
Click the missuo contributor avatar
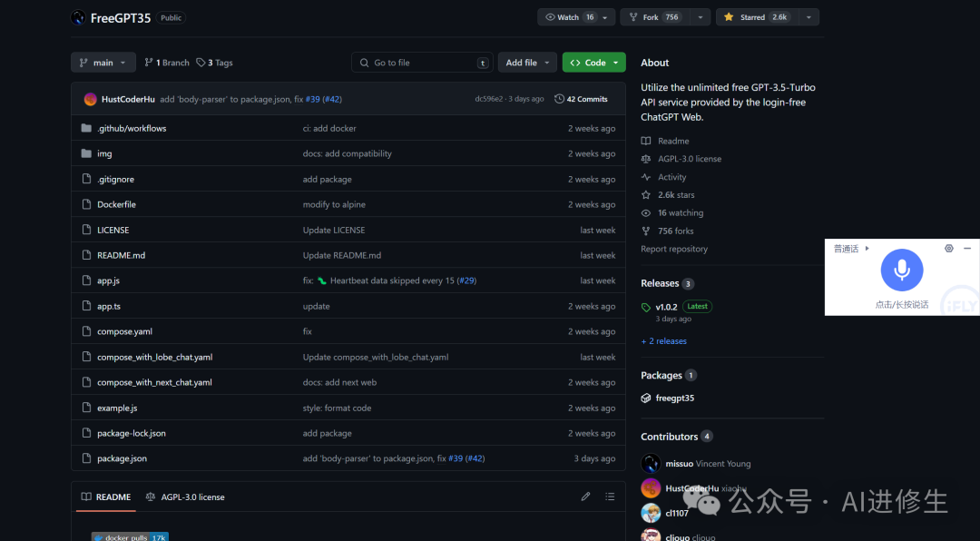(651, 464)
